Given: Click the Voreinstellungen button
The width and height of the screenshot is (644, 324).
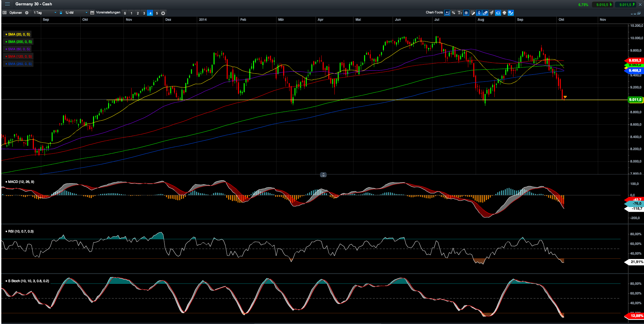Looking at the screenshot, I should tap(108, 12).
